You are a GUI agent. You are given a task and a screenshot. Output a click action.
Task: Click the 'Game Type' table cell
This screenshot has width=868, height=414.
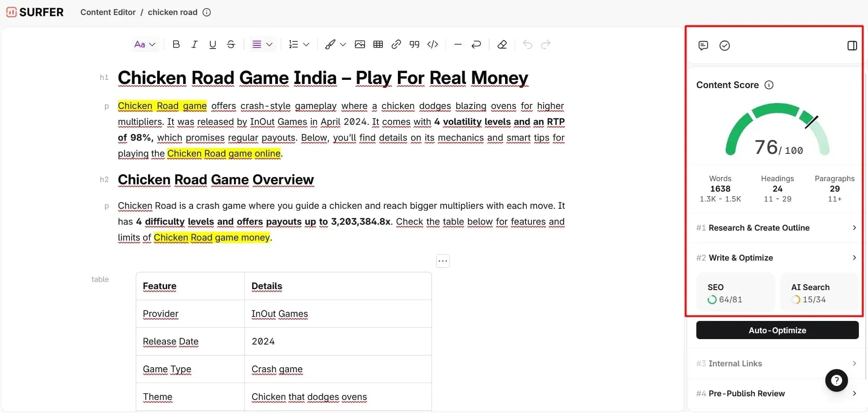(190, 369)
